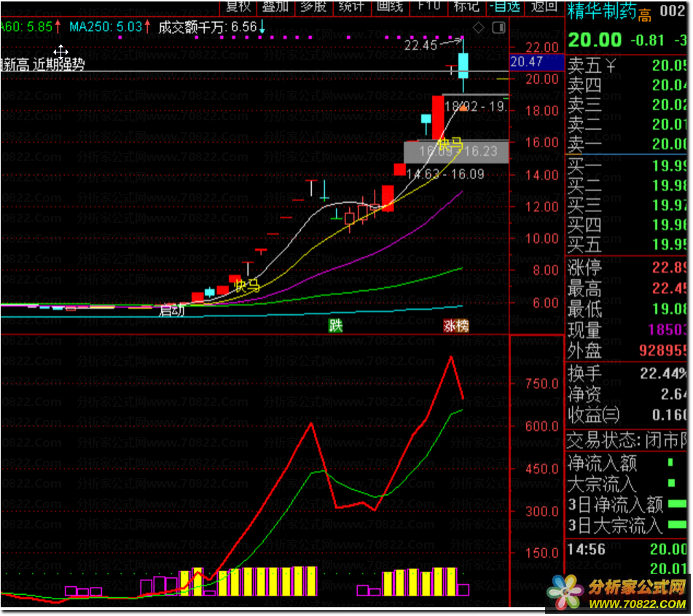693x616 pixels.
Task: Click the 涨停 limit-up price row
Action: point(627,268)
